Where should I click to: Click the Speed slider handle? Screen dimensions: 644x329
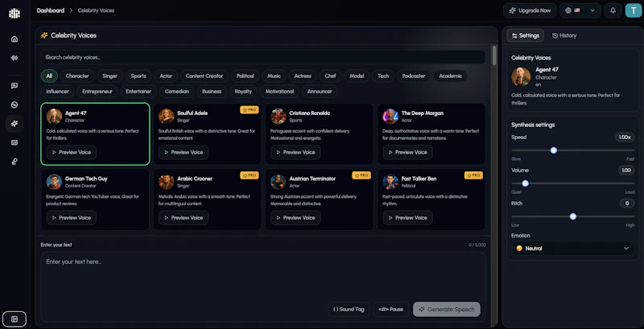pyautogui.click(x=554, y=150)
